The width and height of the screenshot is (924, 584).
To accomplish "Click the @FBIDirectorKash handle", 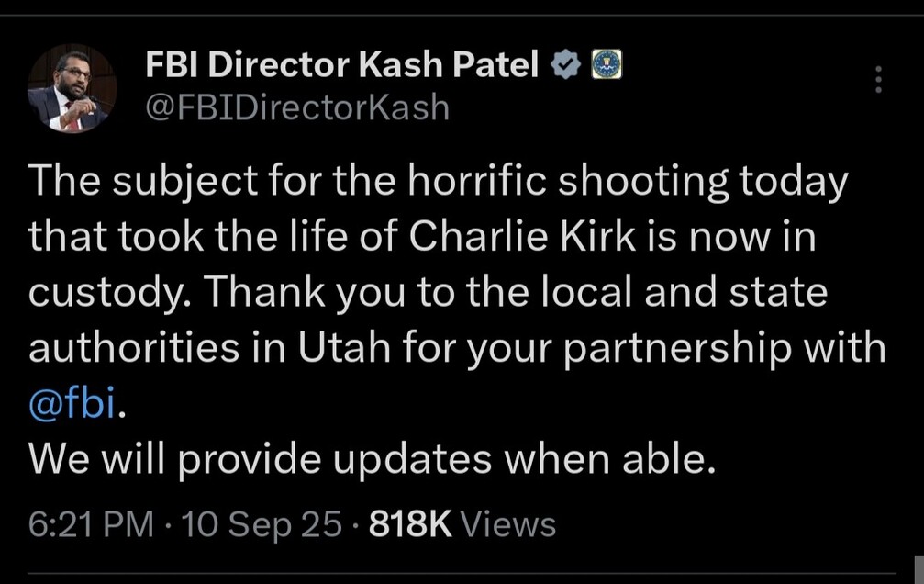I will click(x=298, y=107).
